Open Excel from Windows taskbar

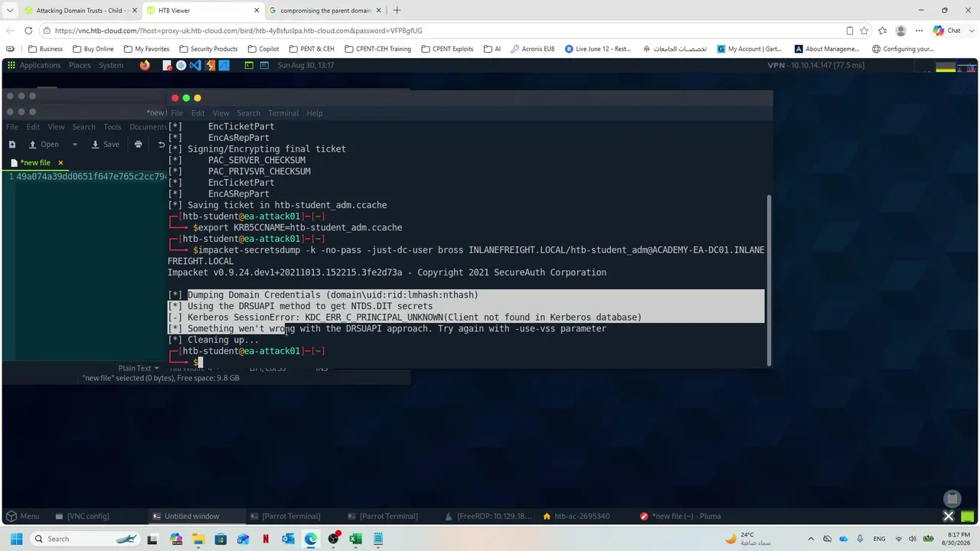tap(355, 539)
